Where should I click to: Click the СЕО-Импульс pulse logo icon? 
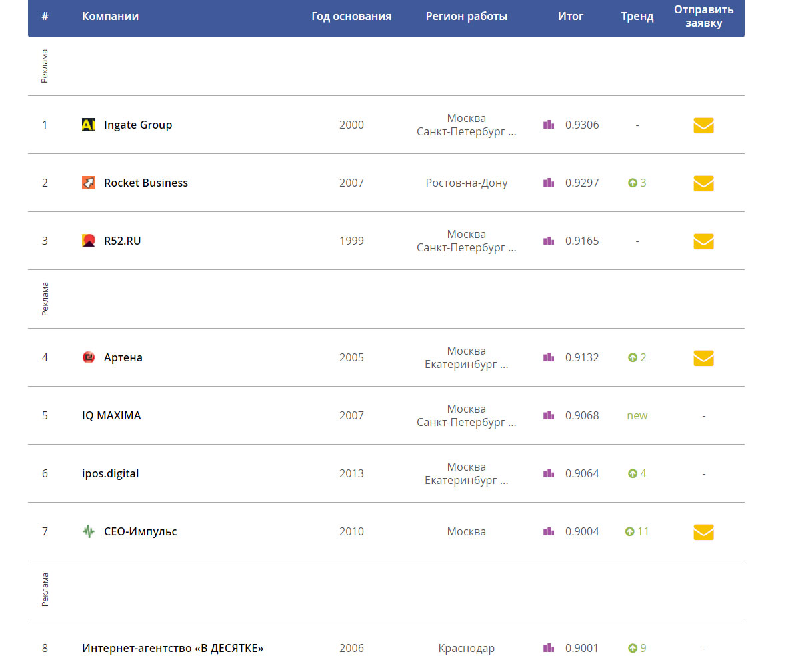pyautogui.click(x=89, y=532)
